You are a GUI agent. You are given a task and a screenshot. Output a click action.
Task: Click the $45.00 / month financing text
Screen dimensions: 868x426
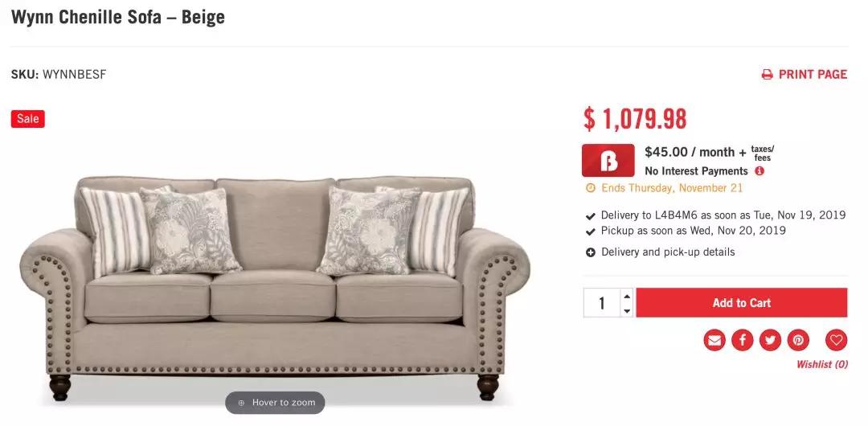[x=695, y=153]
